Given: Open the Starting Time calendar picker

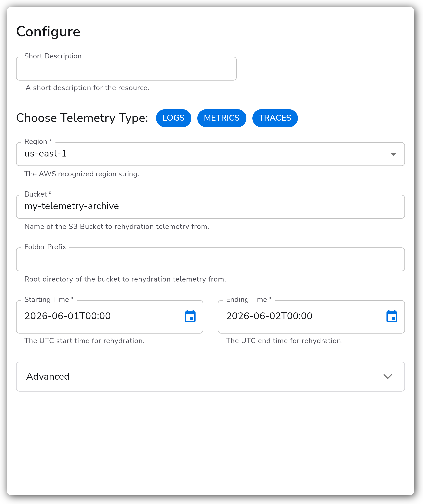Looking at the screenshot, I should [x=190, y=316].
